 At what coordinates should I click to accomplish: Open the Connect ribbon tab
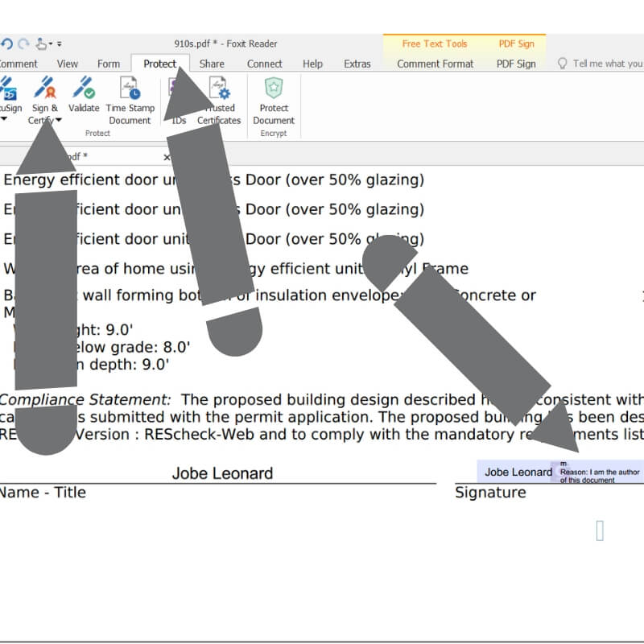264,64
